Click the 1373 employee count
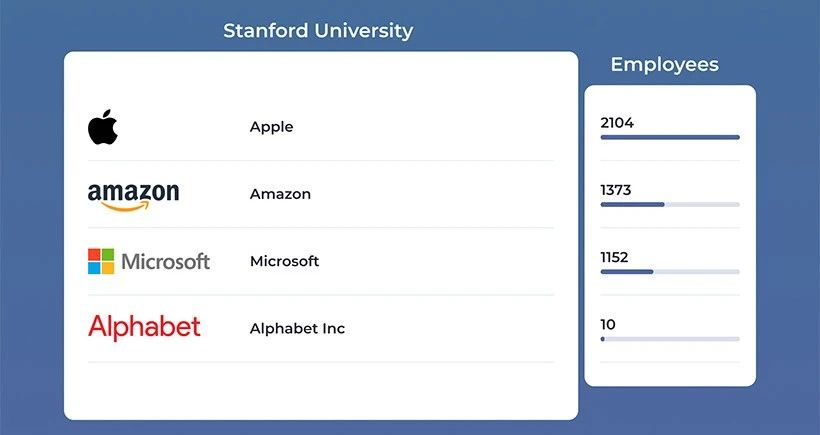 click(616, 190)
